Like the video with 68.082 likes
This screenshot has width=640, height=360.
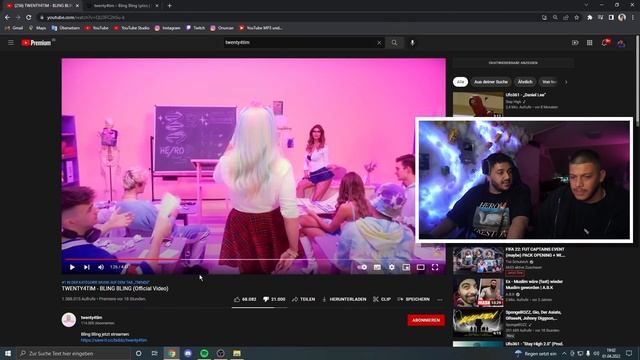tap(245, 299)
